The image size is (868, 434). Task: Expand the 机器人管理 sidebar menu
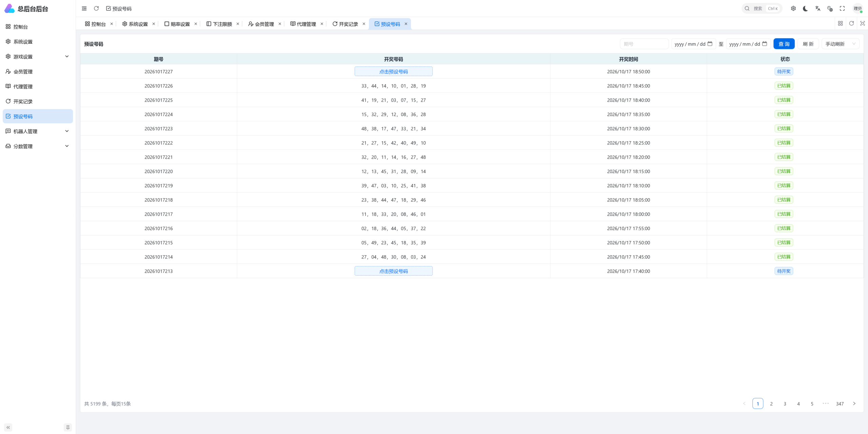pyautogui.click(x=38, y=131)
